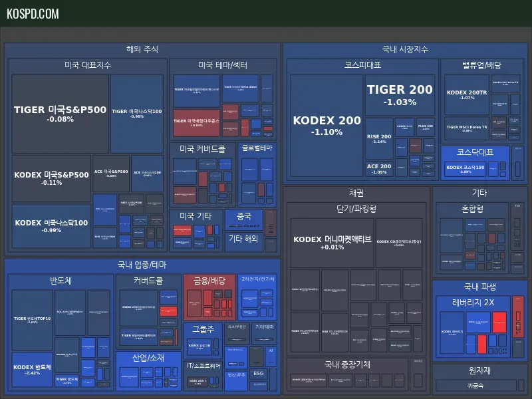Click the 국내 업종/테마 group header

tap(142, 265)
